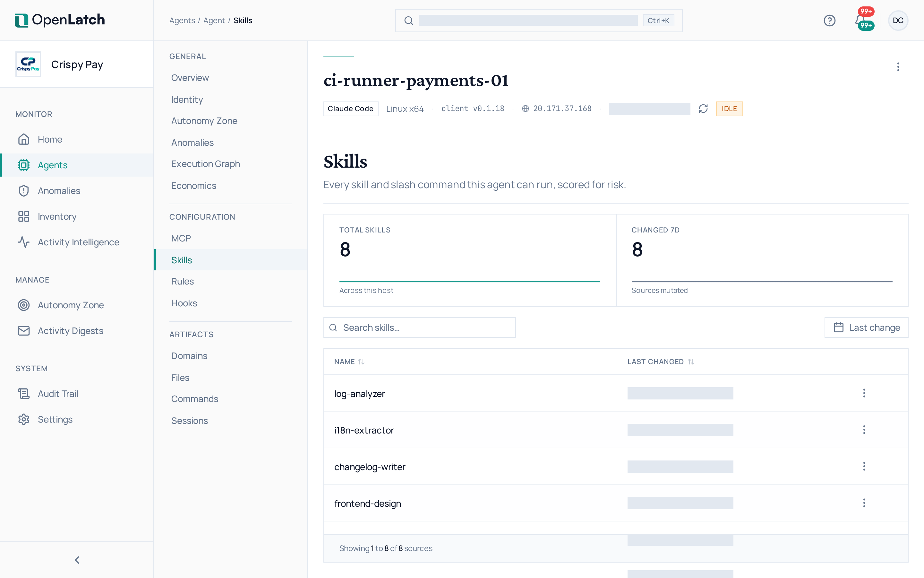
Task: Click the Inventory grid icon
Action: [x=24, y=216]
